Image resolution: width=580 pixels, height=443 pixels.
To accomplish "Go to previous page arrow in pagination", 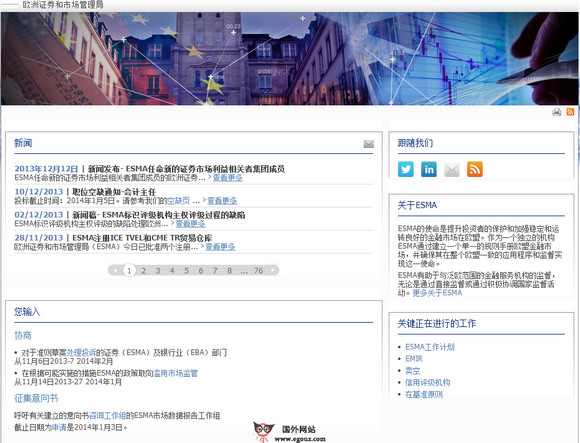I will 115,270.
